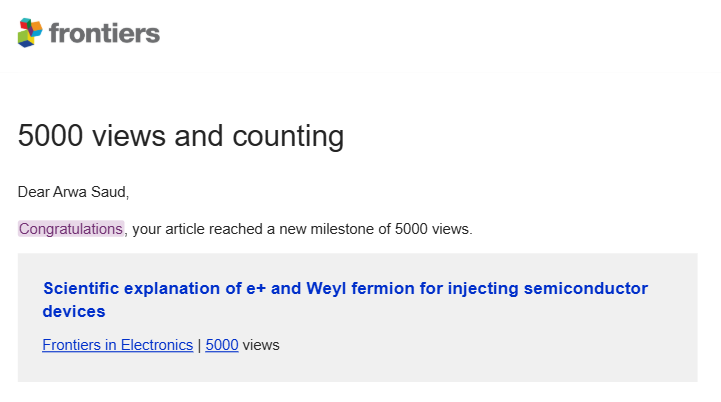Click the '5000 views and counting' heading

181,136
